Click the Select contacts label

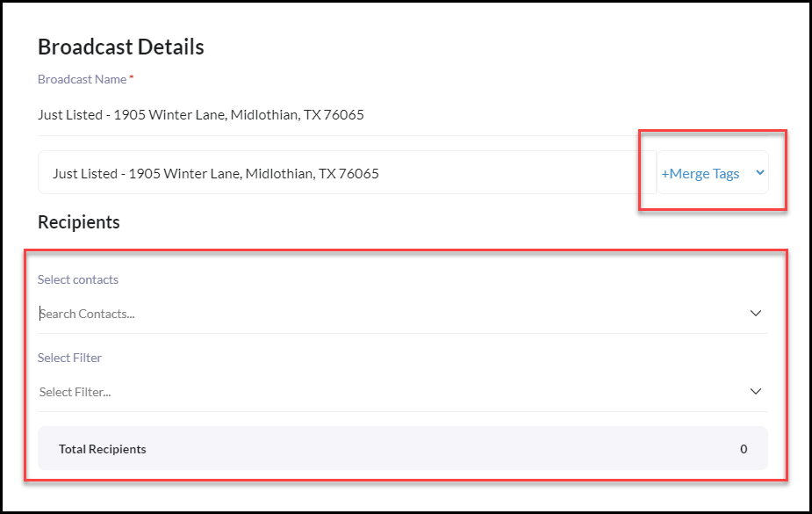point(77,279)
